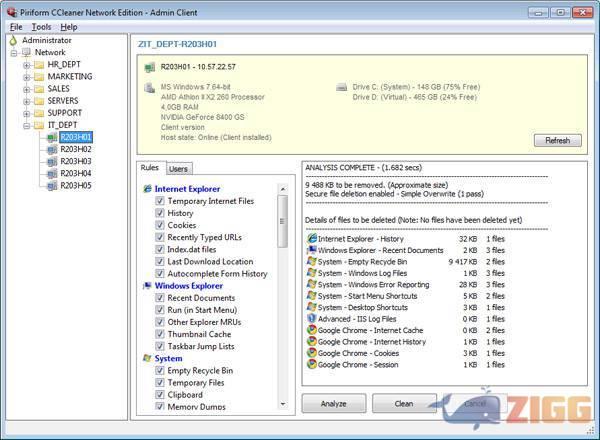
Task: Click the SERVERS folder icon
Action: point(39,101)
